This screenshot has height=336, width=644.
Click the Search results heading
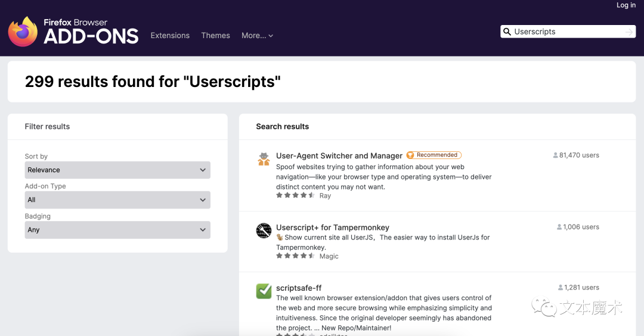coord(282,126)
